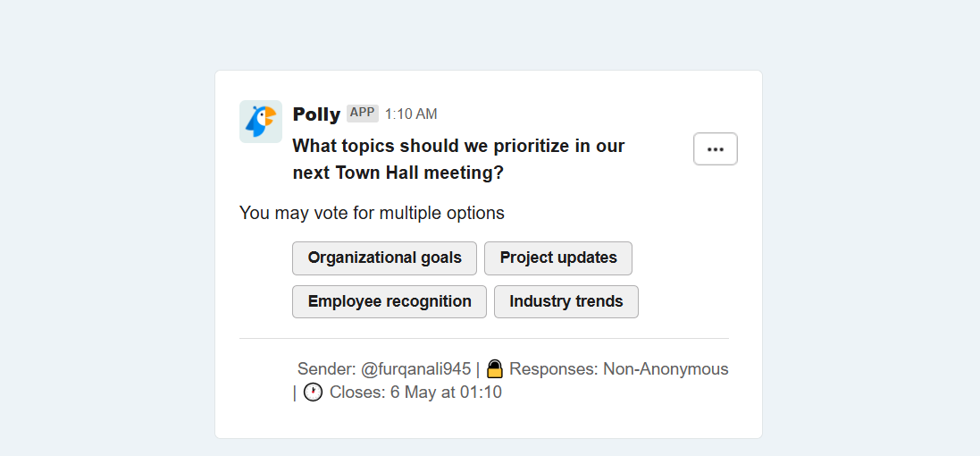Open the three-dot more options menu
This screenshot has width=980, height=456.
(715, 149)
